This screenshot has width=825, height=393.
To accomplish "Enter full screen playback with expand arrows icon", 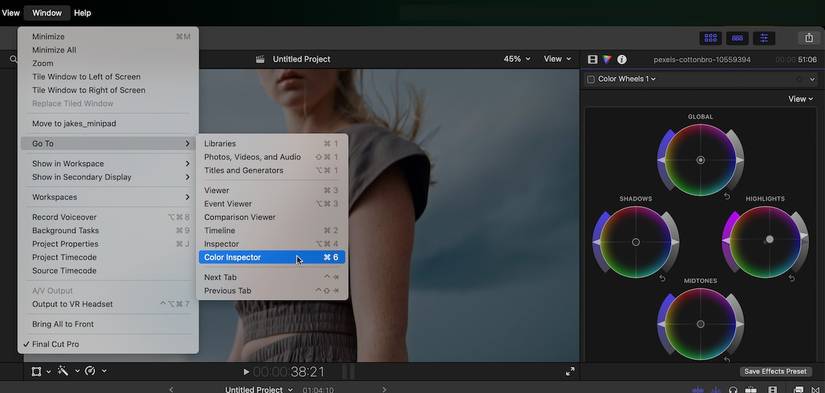I will tap(570, 371).
